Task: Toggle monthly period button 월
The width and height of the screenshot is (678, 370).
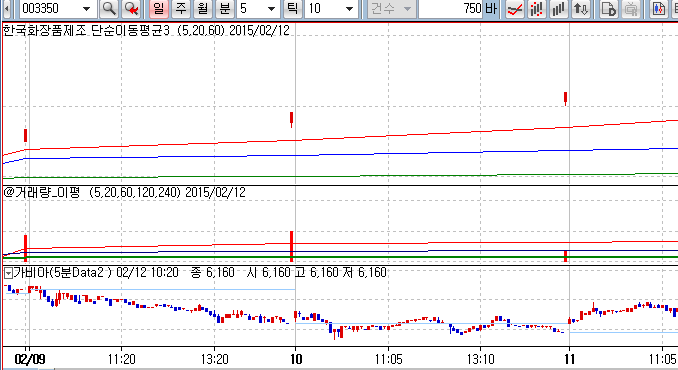Action: (203, 8)
